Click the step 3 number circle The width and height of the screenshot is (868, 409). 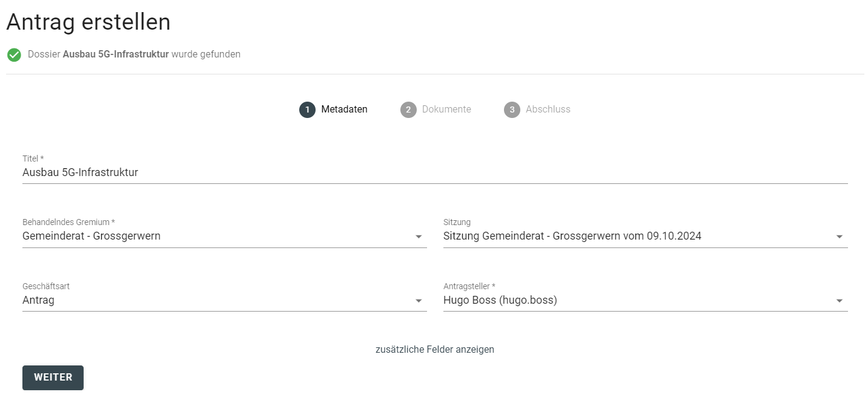512,110
